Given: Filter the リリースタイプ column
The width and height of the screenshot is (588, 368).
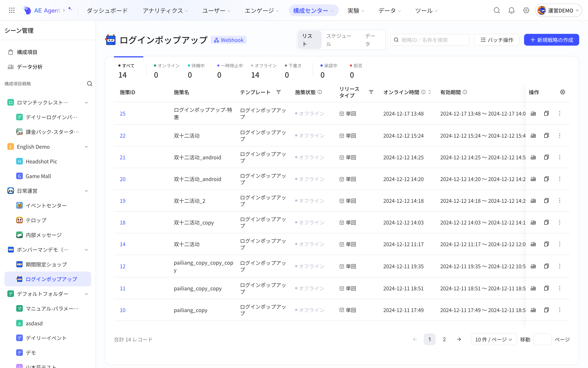Looking at the screenshot, I should click(x=371, y=92).
